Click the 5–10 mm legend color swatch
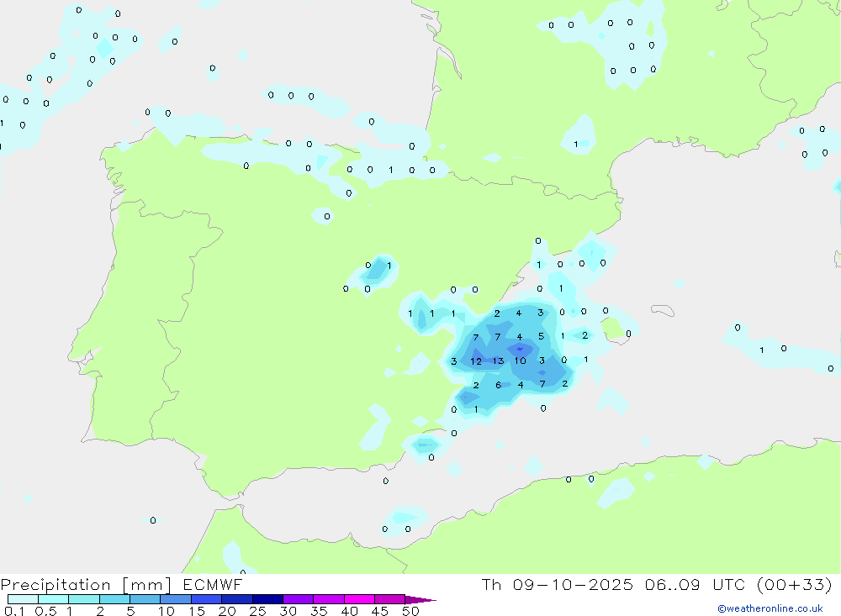Viewport: 841px width, 616px height. [145, 599]
